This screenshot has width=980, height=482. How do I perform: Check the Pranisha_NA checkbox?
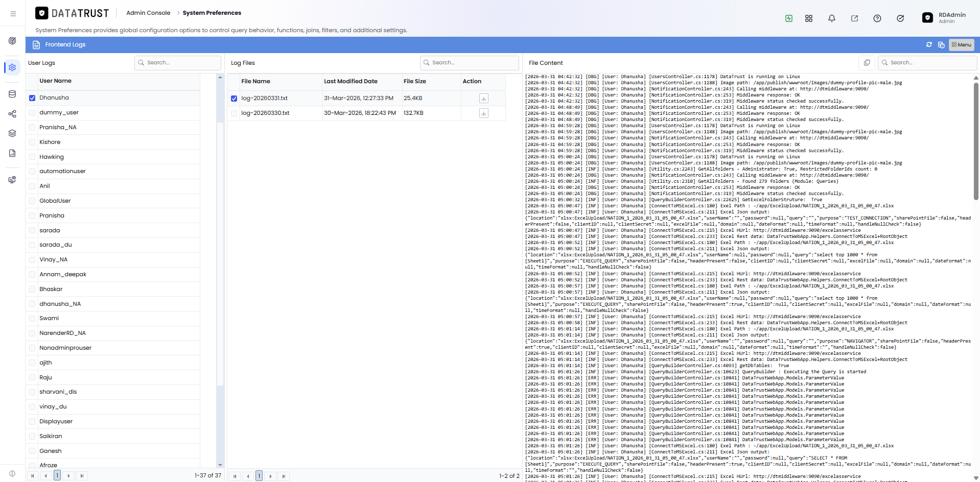(x=32, y=128)
